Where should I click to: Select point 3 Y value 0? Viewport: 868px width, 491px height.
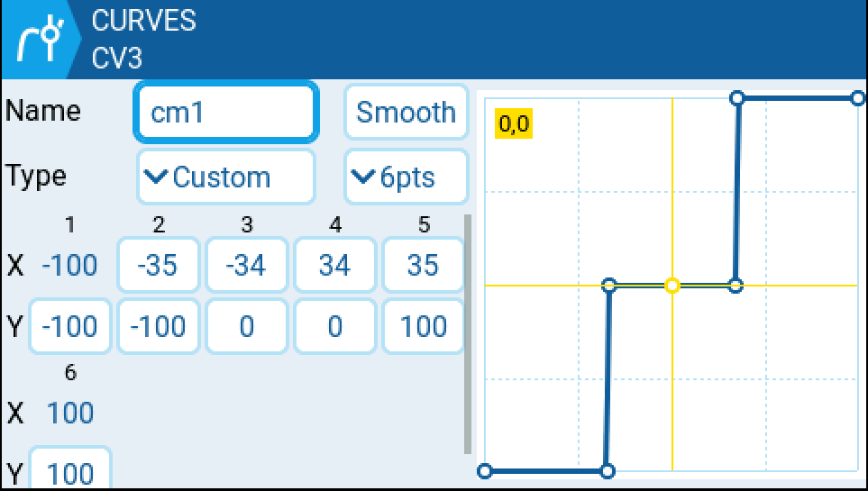246,325
